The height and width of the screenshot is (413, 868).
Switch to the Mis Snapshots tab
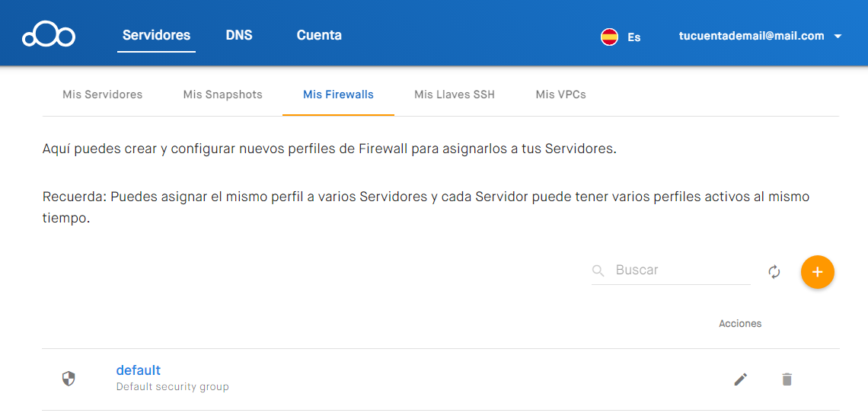pos(222,94)
